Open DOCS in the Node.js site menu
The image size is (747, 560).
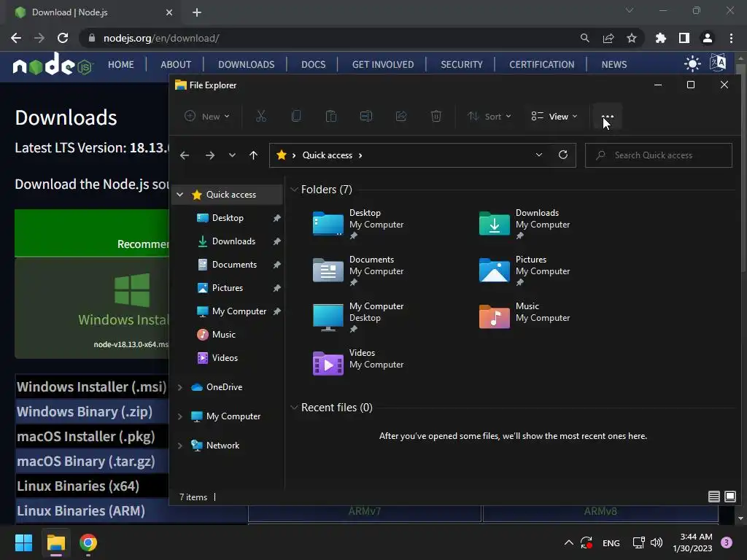click(x=313, y=64)
